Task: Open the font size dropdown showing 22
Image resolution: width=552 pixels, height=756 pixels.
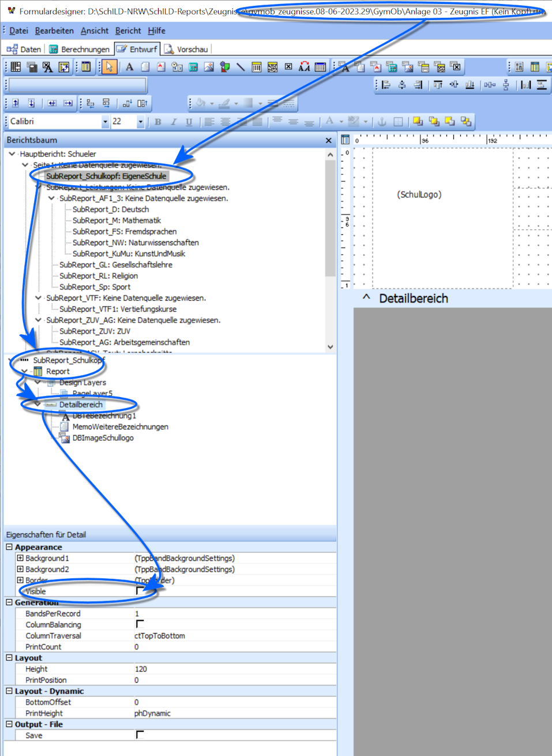Action: (140, 122)
